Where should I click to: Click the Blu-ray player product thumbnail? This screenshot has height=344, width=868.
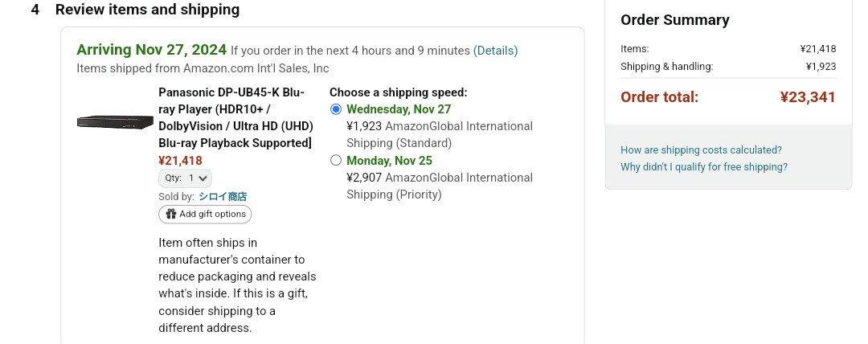coord(115,121)
